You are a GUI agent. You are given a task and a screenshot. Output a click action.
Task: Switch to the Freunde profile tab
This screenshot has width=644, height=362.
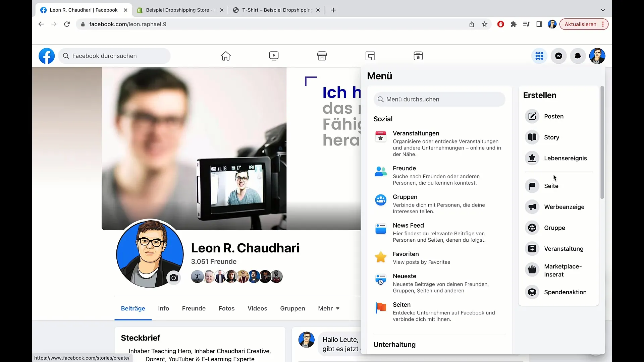[x=194, y=308]
